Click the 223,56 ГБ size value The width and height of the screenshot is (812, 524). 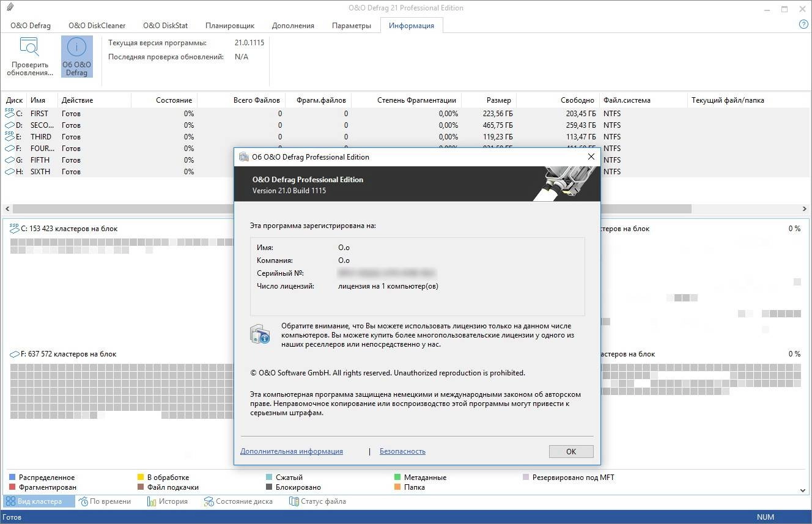coord(497,114)
